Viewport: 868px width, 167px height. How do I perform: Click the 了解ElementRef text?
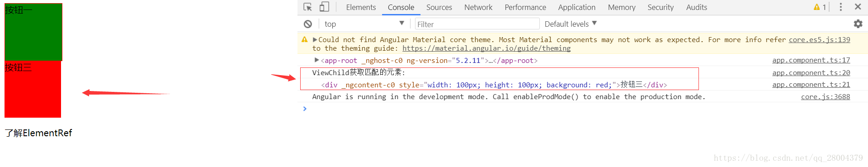[38, 133]
